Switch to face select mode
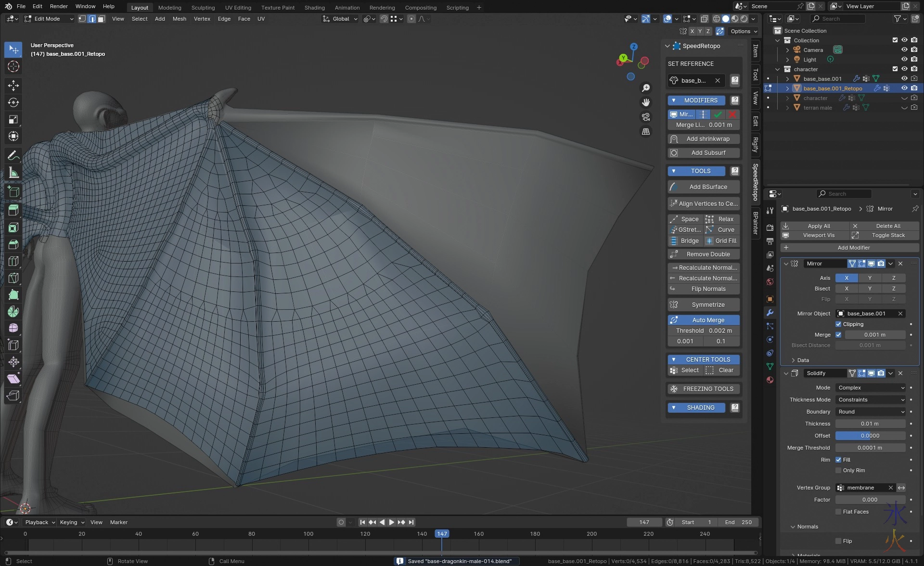 (102, 19)
